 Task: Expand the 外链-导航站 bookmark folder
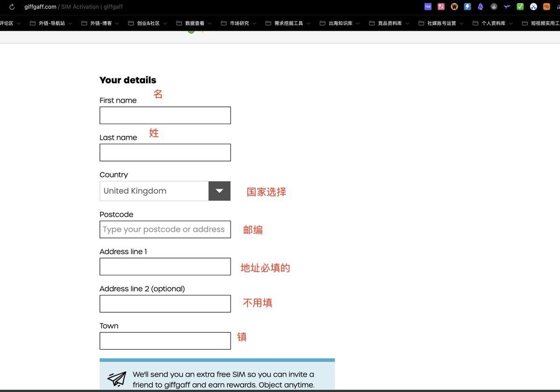51,23
